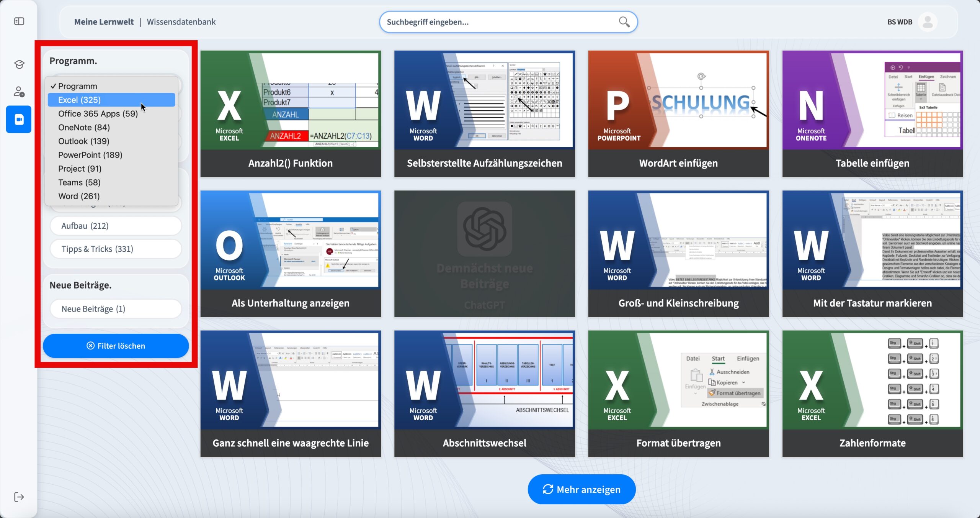Select Programm option in dropdown list
This screenshot has height=518, width=980.
[111, 86]
